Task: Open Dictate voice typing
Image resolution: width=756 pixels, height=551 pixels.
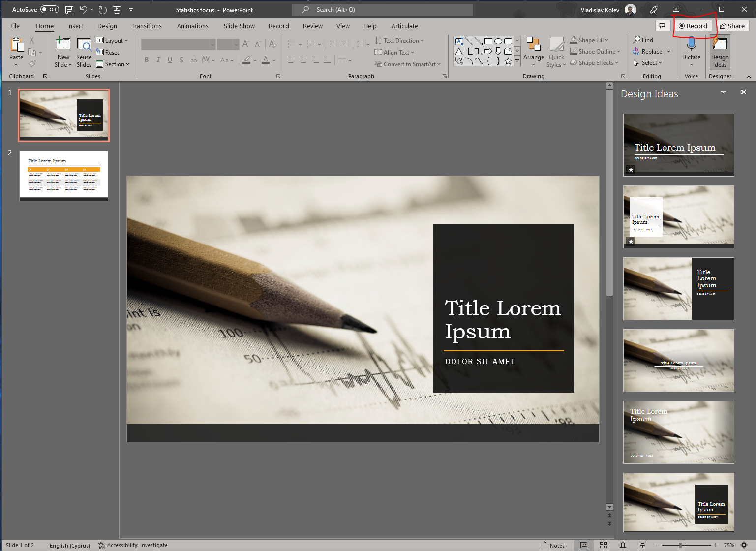Action: [x=691, y=51]
